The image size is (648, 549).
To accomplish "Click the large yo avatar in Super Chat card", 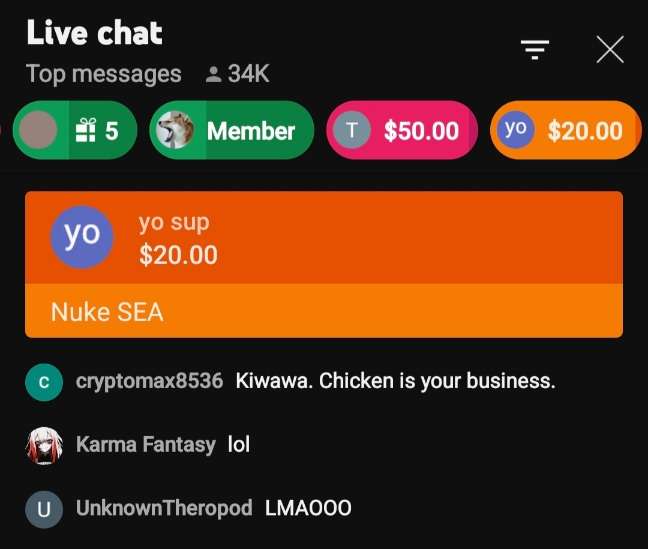I will click(x=82, y=237).
